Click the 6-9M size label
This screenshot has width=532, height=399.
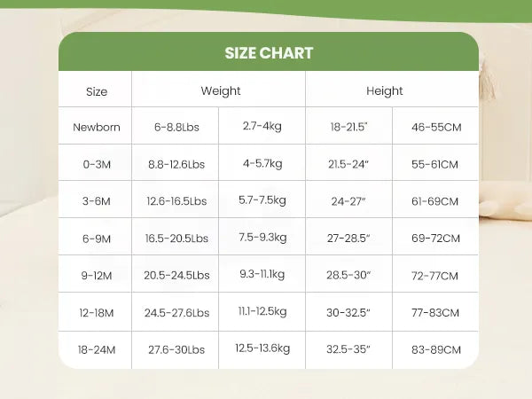97,239
